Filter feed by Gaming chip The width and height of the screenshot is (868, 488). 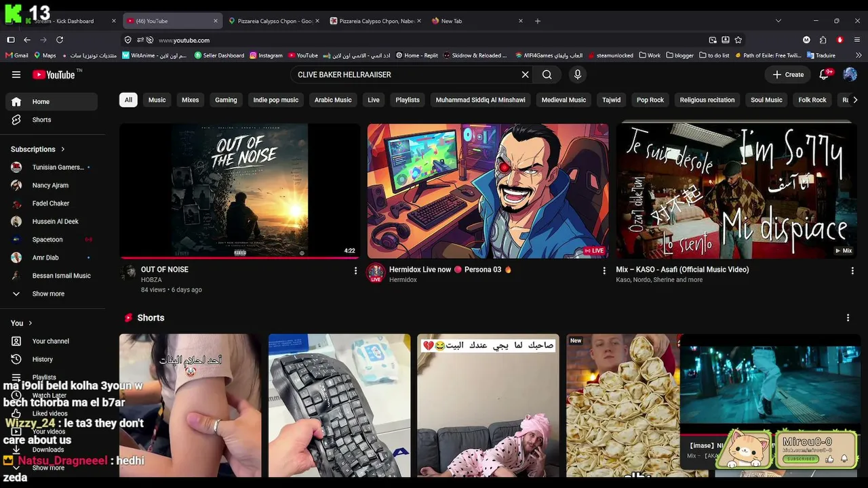tap(226, 100)
